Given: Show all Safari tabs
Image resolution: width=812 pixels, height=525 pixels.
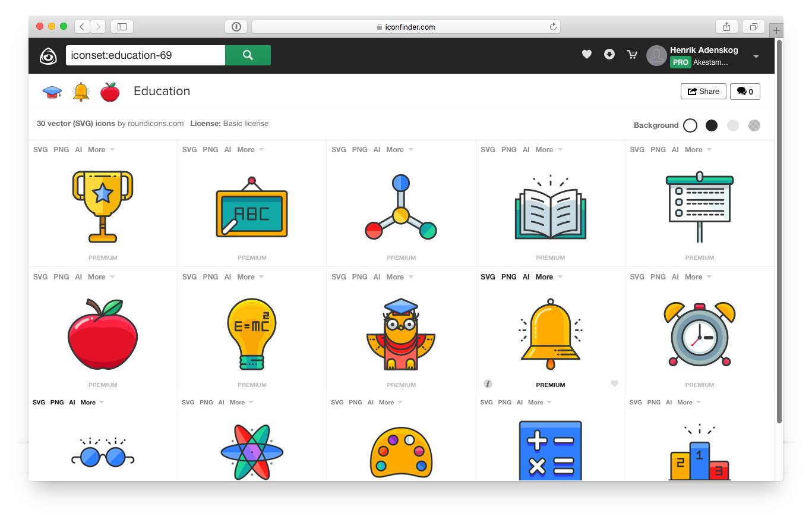Looking at the screenshot, I should coord(753,27).
